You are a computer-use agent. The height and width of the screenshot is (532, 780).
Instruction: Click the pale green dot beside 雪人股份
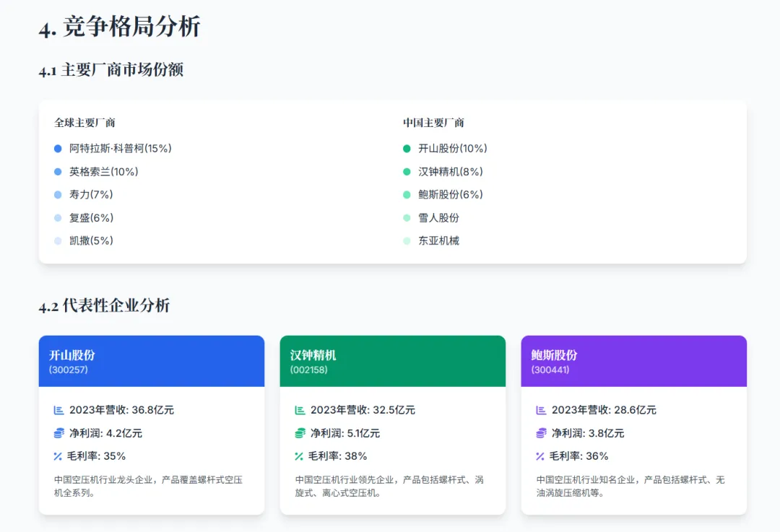click(407, 218)
